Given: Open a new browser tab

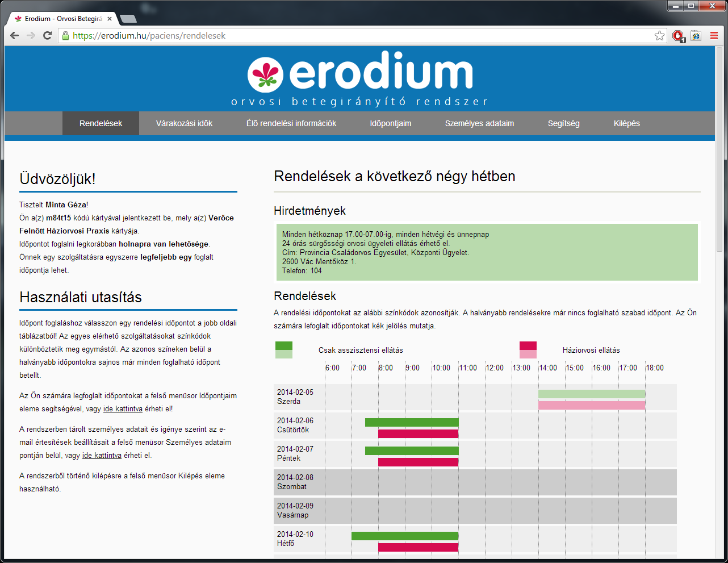Looking at the screenshot, I should point(129,19).
